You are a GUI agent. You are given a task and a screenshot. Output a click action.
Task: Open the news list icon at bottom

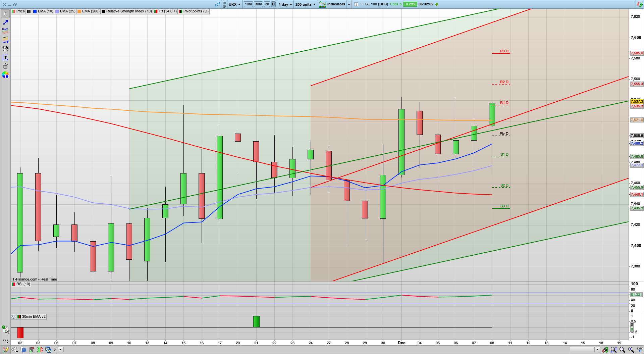[32, 350]
